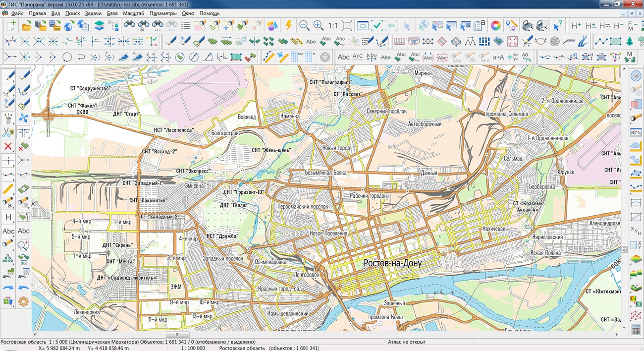This screenshot has width=644, height=351.
Task: Click the Abc text creation toolbar button
Action: [x=343, y=57]
